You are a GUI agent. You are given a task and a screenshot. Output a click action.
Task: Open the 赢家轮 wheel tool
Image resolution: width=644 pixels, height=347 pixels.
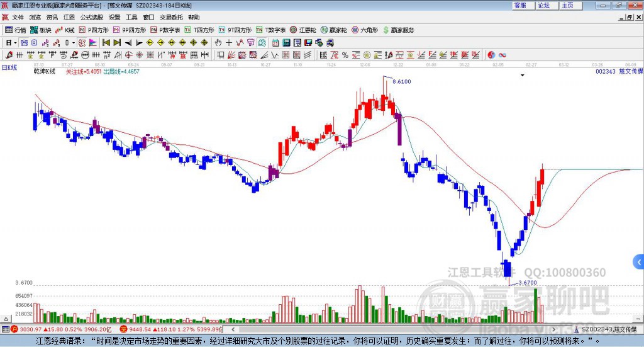pyautogui.click(x=334, y=30)
